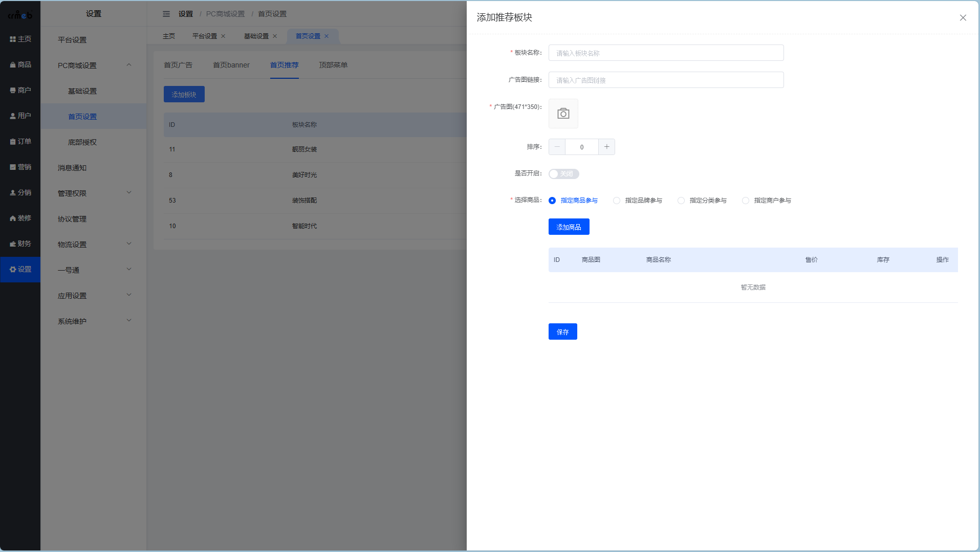Click the hamburger menu collapse icon
980x552 pixels.
166,14
